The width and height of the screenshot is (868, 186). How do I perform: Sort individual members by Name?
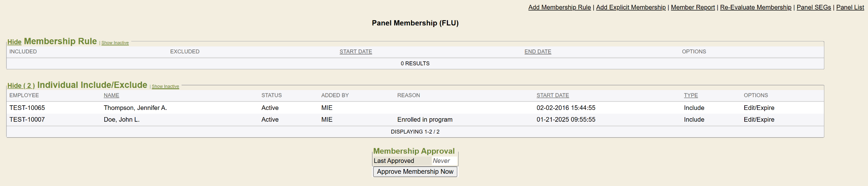point(111,96)
